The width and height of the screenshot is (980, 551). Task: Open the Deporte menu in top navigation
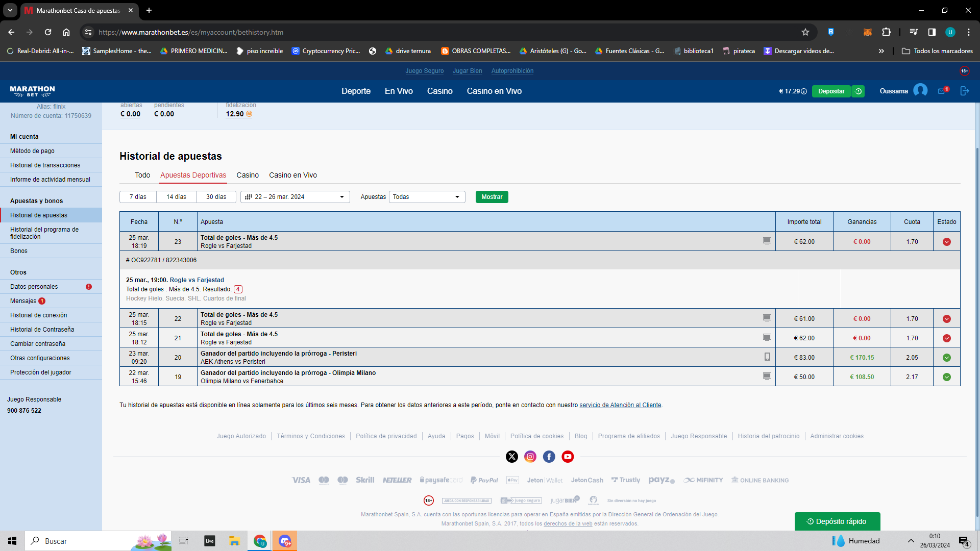pyautogui.click(x=356, y=91)
